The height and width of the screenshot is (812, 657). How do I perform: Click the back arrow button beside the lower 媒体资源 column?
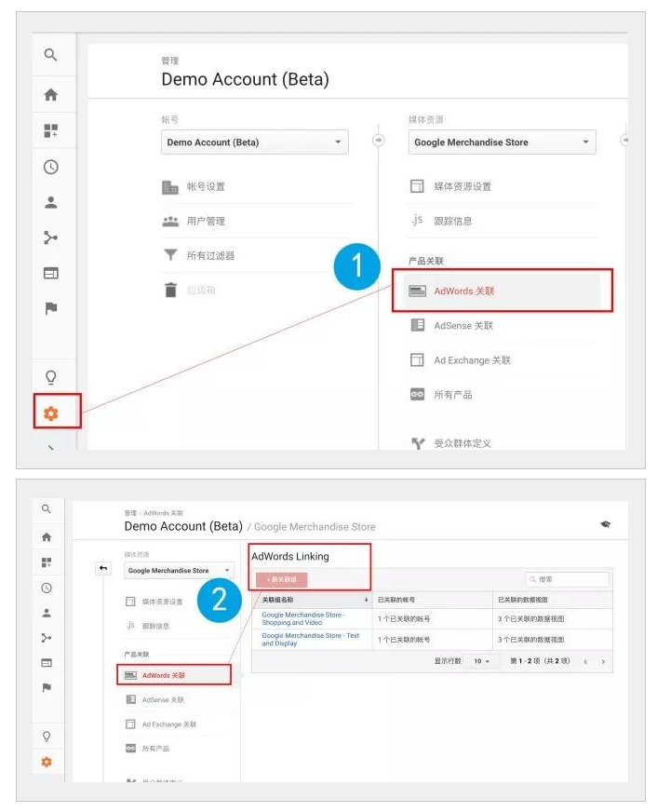coord(104,569)
